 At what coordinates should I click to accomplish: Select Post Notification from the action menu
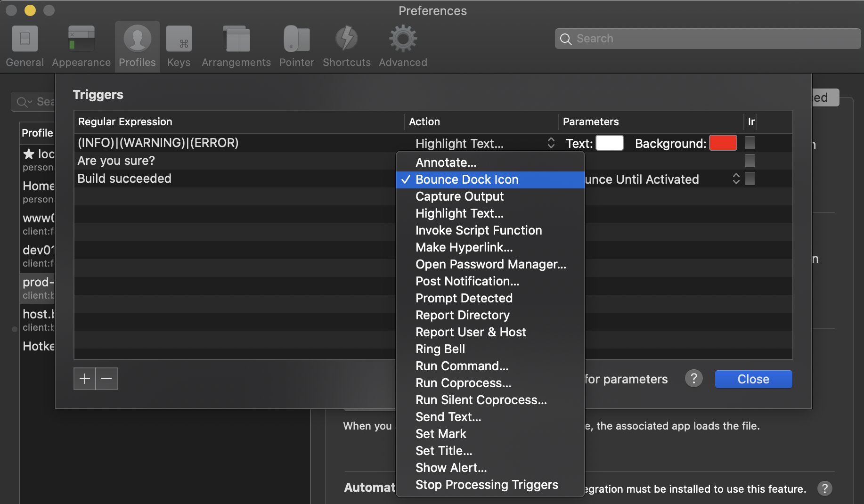point(467,281)
